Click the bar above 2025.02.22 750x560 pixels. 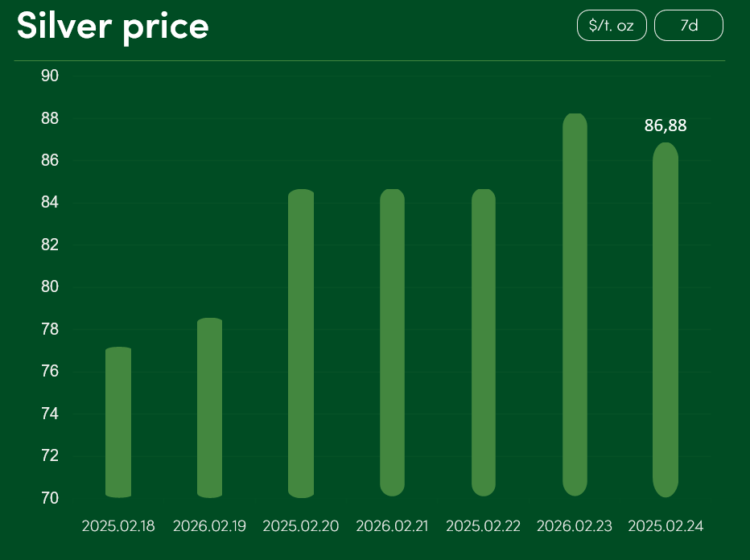[x=484, y=343]
